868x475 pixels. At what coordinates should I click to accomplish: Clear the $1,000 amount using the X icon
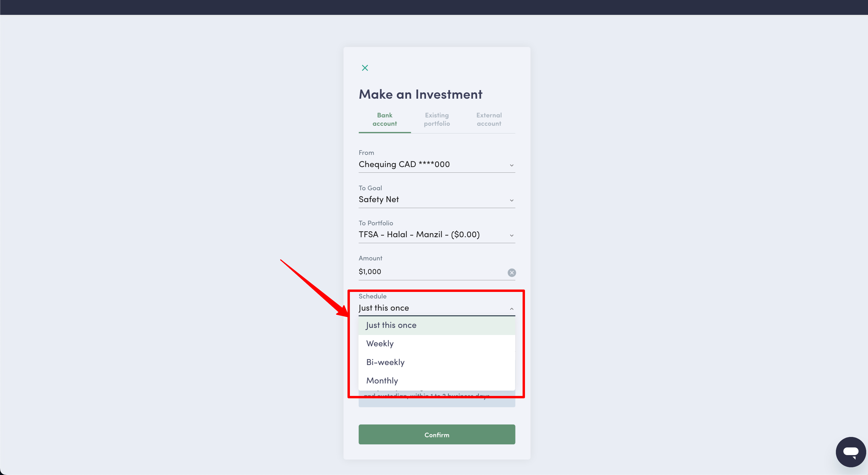coord(512,273)
